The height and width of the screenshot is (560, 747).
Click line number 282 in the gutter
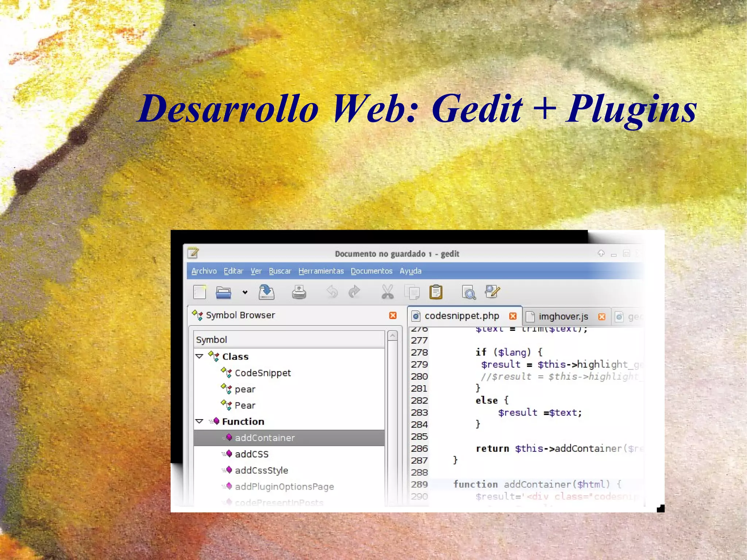pos(419,401)
